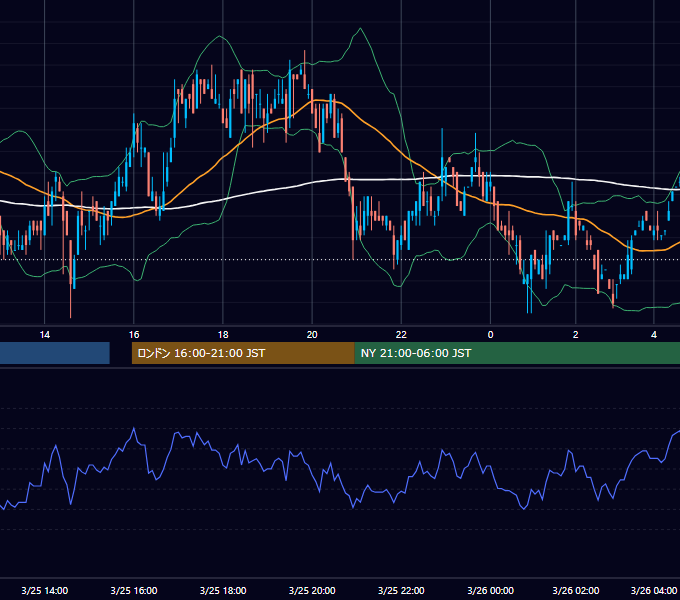Image resolution: width=680 pixels, height=600 pixels.
Task: Click the 3/25 16:00 date label
Action: pyautogui.click(x=134, y=590)
